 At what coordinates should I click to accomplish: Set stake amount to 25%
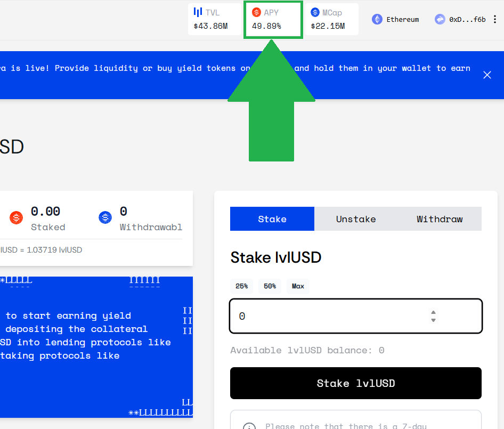coord(241,286)
